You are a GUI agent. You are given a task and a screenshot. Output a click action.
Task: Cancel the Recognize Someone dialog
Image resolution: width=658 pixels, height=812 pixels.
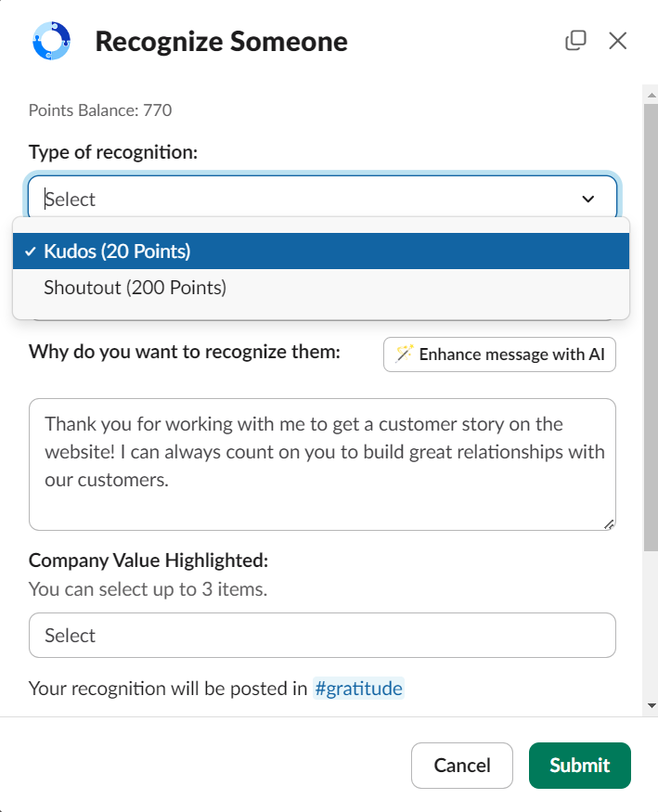point(461,765)
